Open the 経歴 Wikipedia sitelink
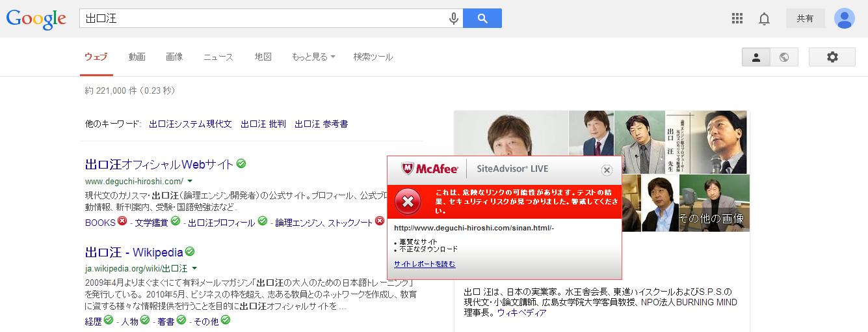 pos(94,321)
